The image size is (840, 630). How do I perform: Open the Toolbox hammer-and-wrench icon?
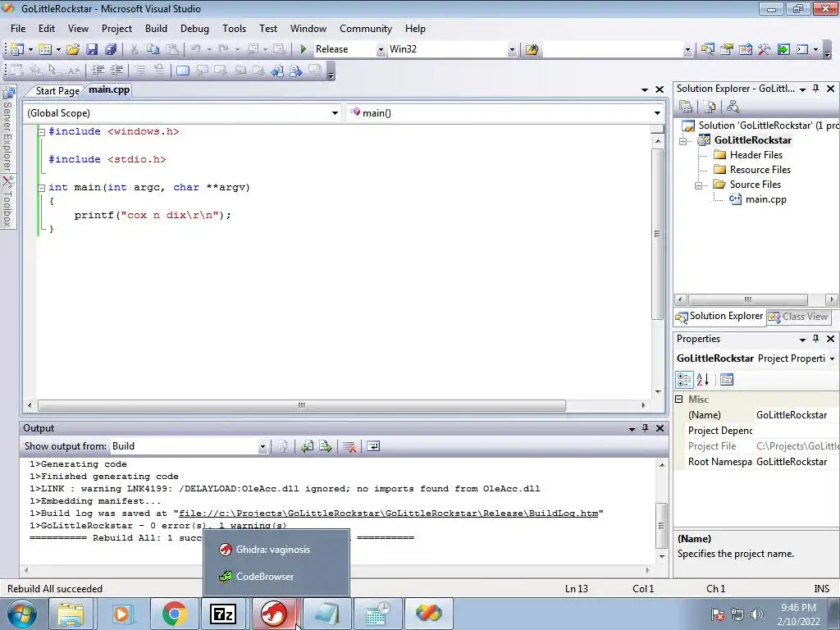click(764, 49)
